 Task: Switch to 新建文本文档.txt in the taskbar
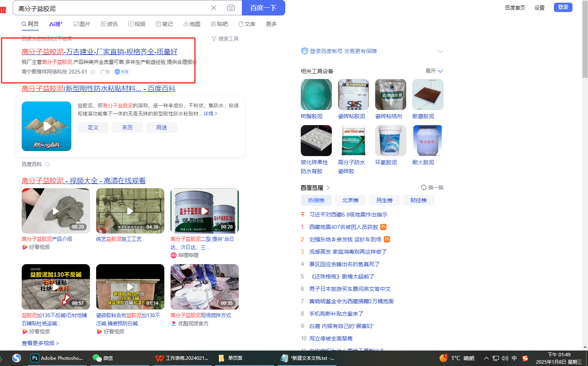coord(307,358)
